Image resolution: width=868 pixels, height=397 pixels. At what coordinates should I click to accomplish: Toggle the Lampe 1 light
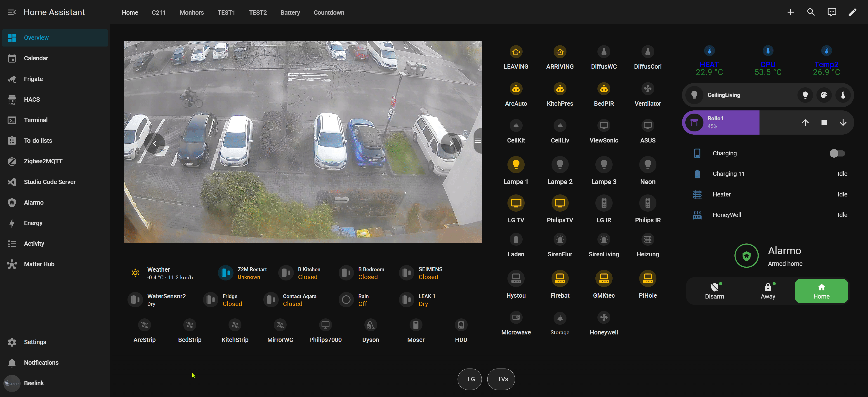coord(516,165)
